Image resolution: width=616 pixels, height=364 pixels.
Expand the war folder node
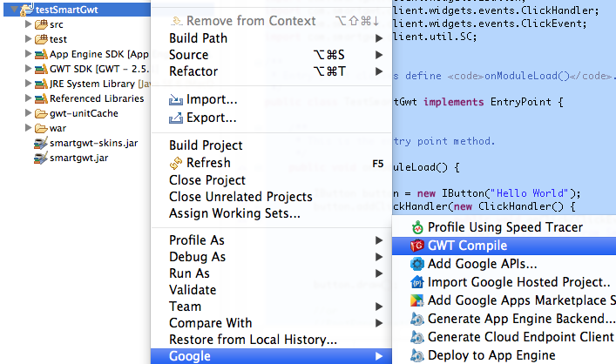click(28, 128)
